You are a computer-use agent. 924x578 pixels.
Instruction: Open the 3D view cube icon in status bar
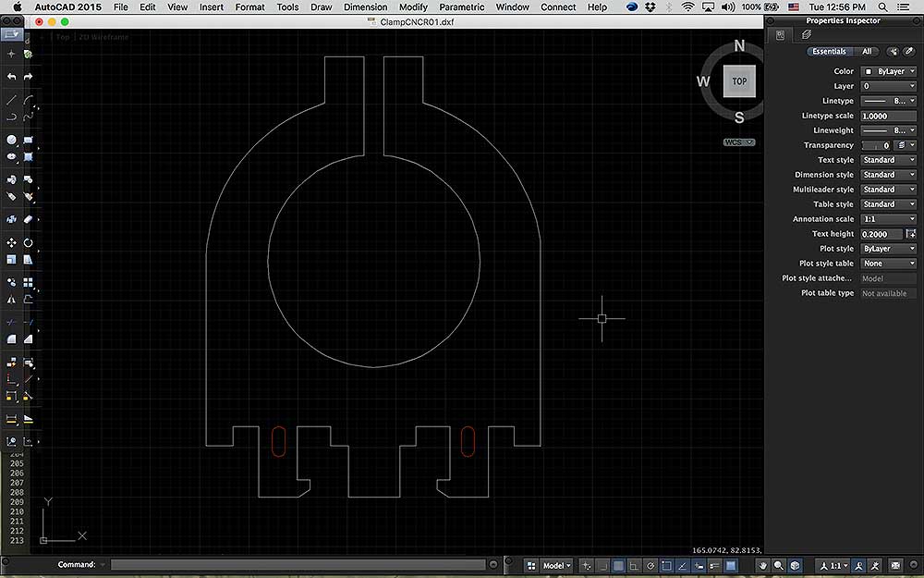(x=795, y=566)
